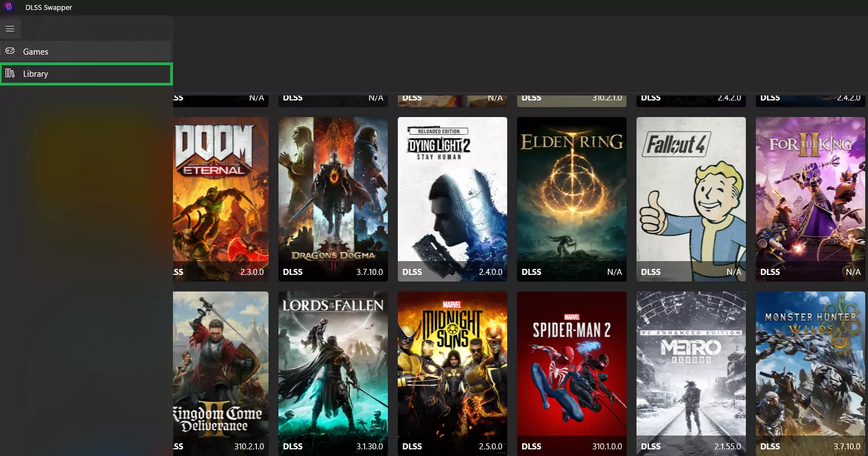The image size is (868, 456).
Task: Choose the Elden Ring game cover
Action: 572,199
